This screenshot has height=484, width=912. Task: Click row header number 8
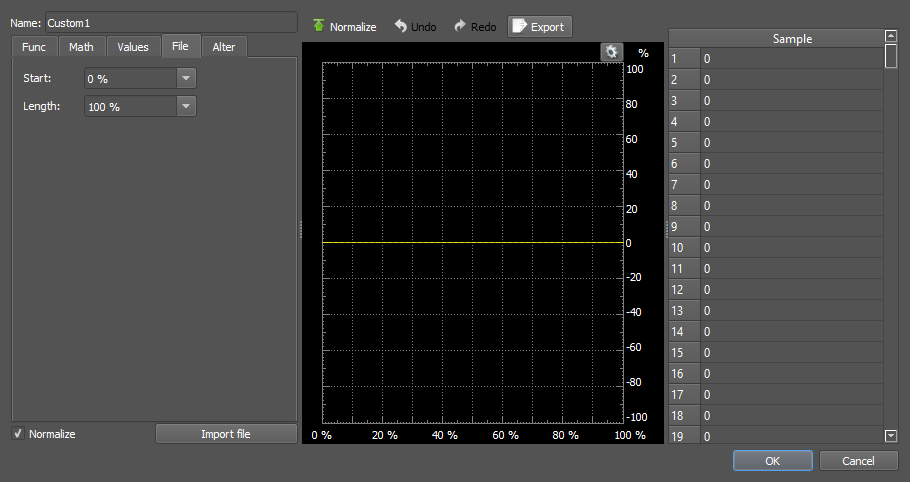(x=685, y=205)
